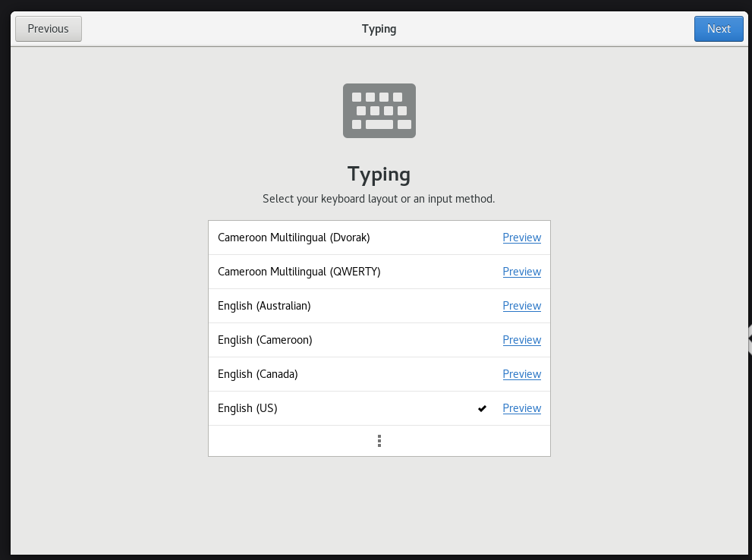Select the English (Australian) layout
Viewport: 752px width, 560px height.
264,306
